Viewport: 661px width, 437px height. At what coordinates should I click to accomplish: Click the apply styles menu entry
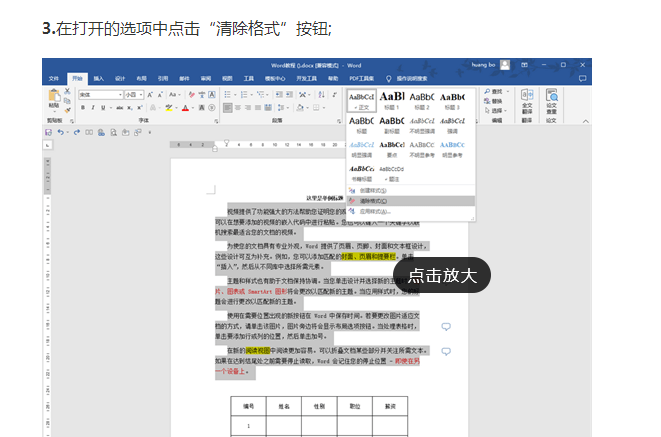tap(411, 212)
